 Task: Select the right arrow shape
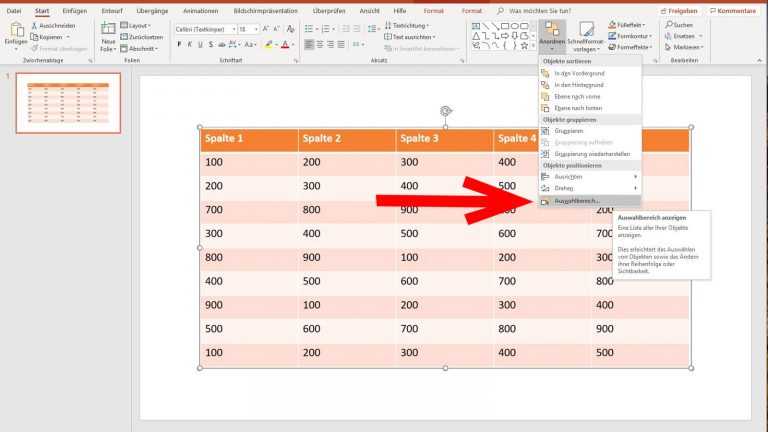coord(505,36)
